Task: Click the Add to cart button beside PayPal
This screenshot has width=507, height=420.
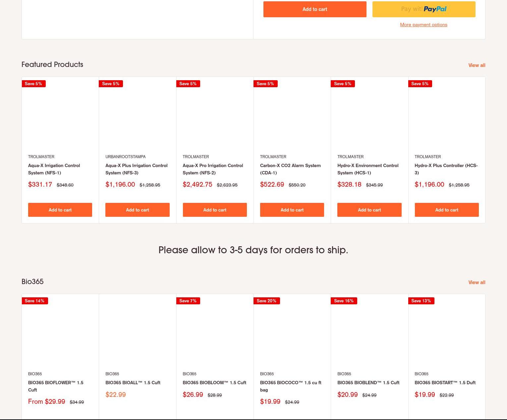Action: point(315,9)
